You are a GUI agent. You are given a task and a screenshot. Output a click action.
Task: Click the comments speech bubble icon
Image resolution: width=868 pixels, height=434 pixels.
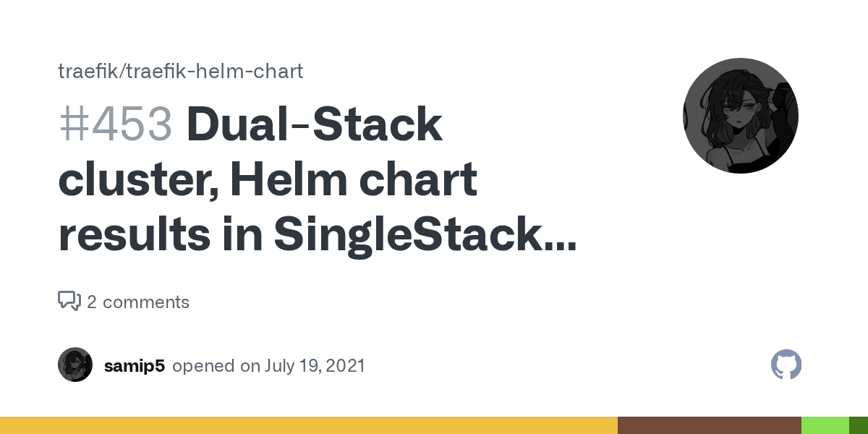(69, 301)
